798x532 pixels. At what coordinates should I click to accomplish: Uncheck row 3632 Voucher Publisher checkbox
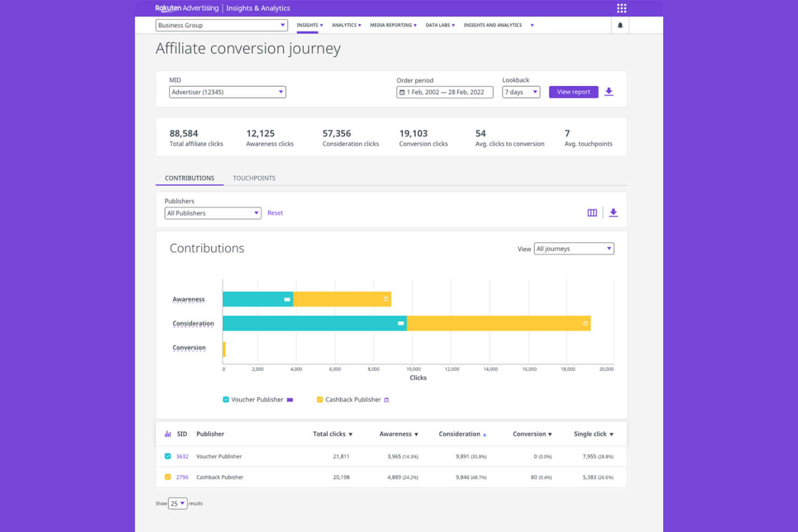coord(168,456)
